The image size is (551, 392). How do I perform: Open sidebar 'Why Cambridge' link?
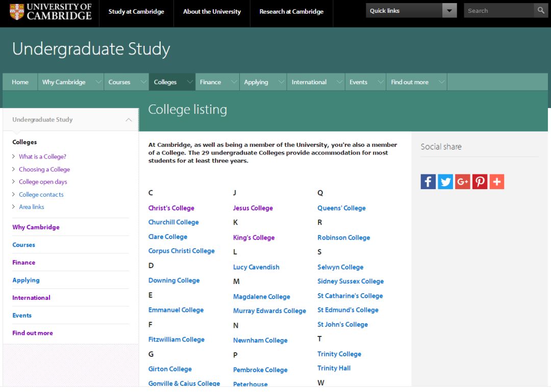pos(36,227)
